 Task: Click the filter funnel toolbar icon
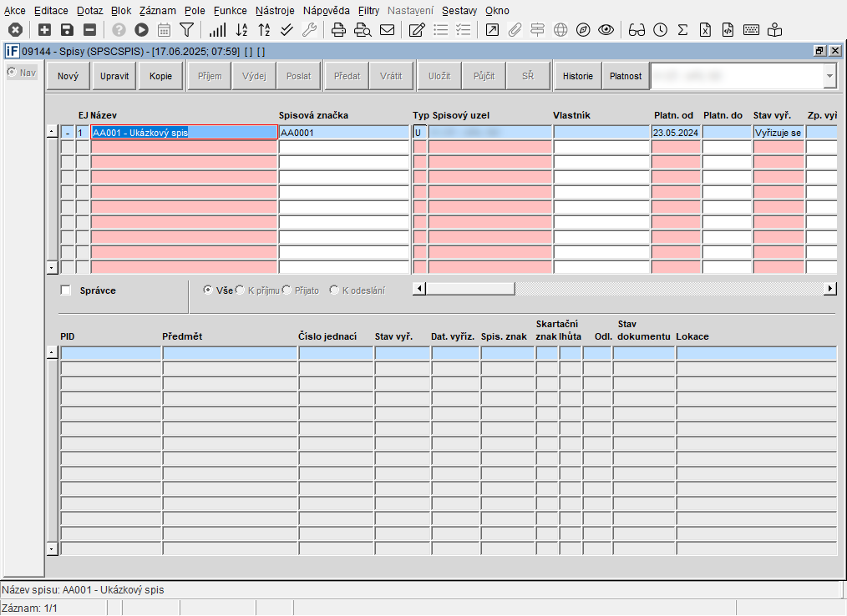point(186,30)
